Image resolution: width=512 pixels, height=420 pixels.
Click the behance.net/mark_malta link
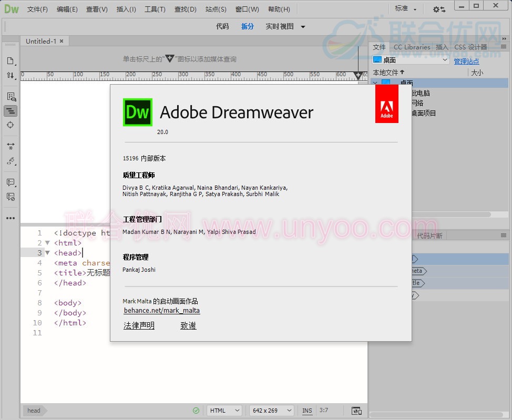(162, 311)
